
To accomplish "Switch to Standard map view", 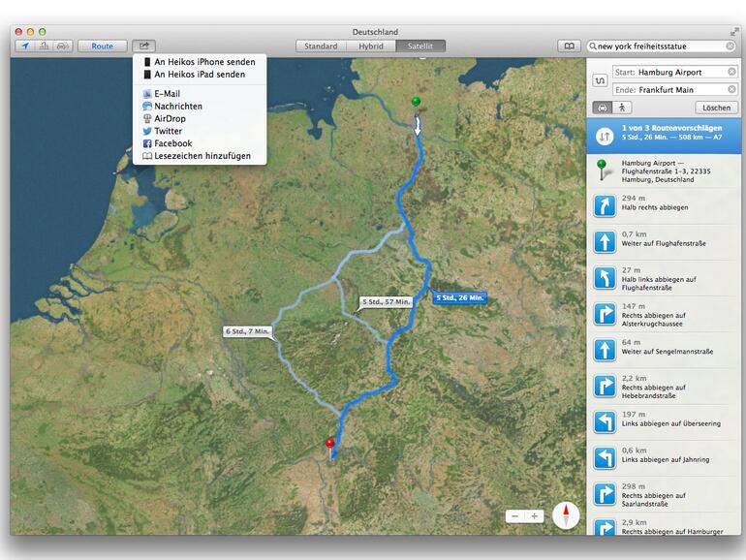I will coord(321,47).
